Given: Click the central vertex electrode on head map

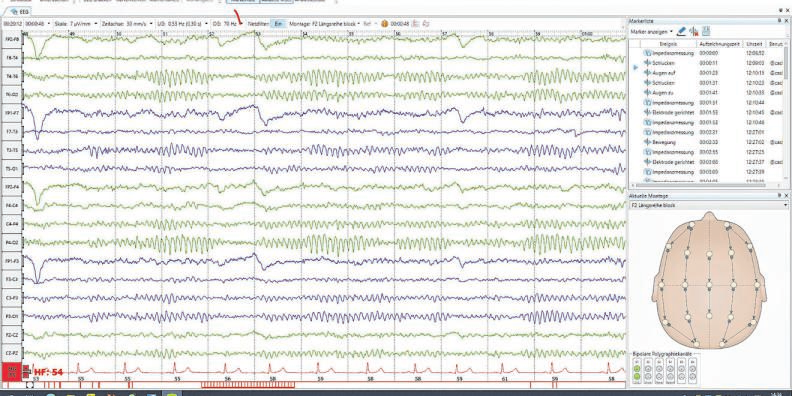Looking at the screenshot, I should click(x=709, y=286).
